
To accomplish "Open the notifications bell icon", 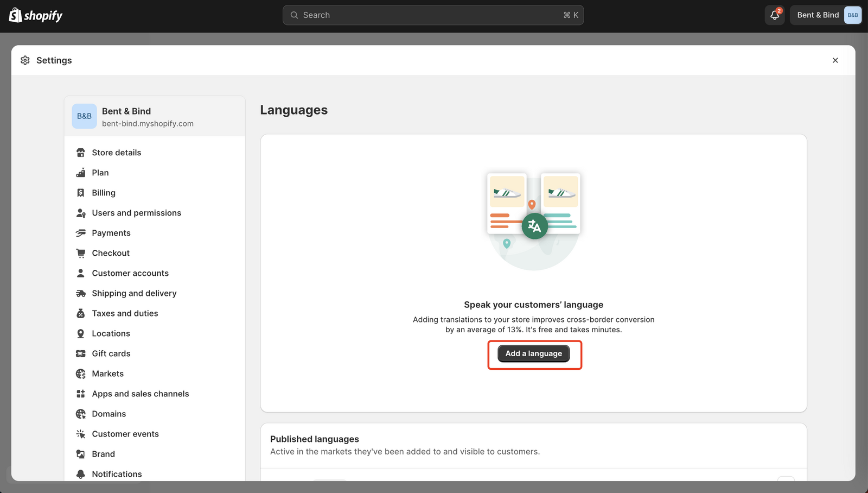I will click(775, 15).
